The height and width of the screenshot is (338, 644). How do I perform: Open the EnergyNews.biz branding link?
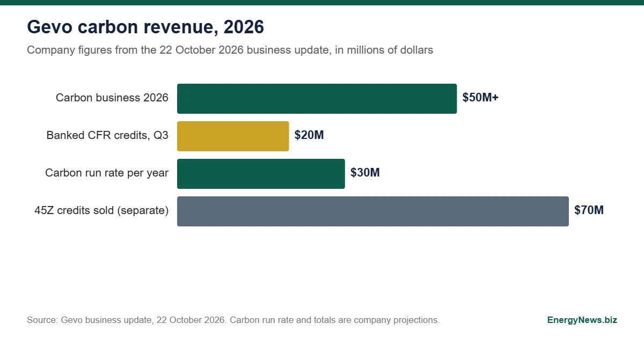[x=582, y=320]
